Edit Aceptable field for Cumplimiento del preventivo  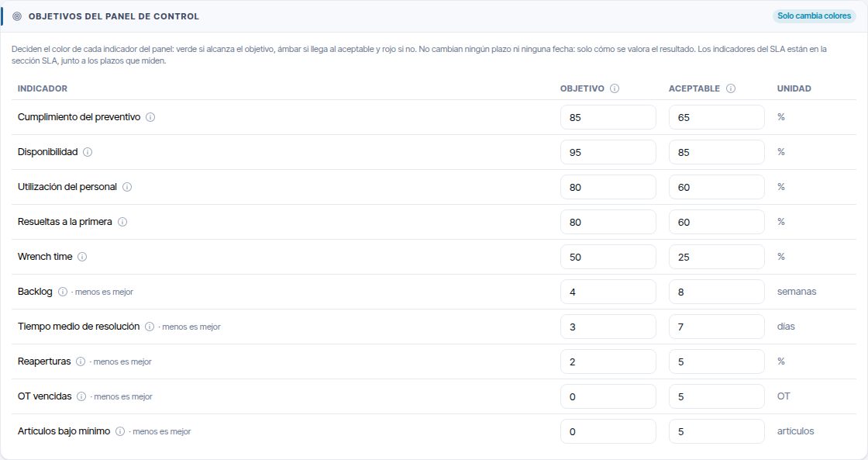pos(717,117)
